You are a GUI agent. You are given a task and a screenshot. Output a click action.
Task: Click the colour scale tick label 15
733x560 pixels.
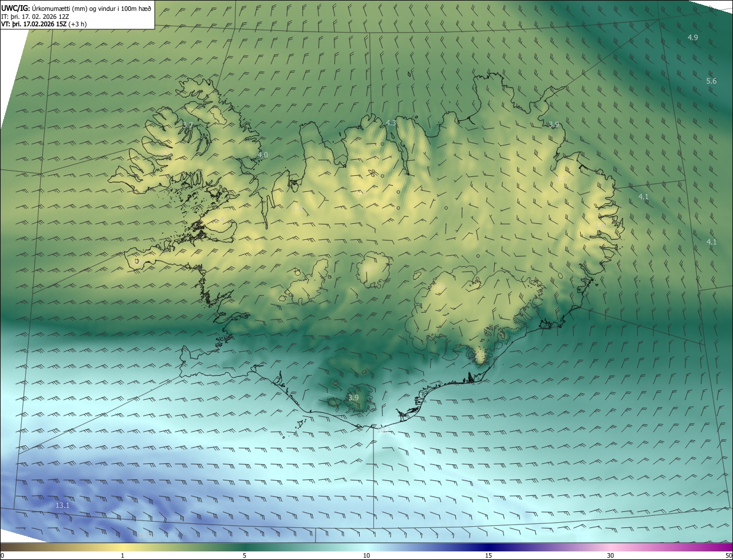[x=488, y=555]
